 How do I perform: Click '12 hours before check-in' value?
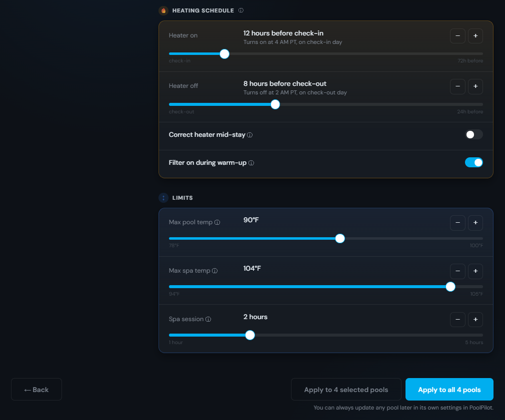click(283, 33)
